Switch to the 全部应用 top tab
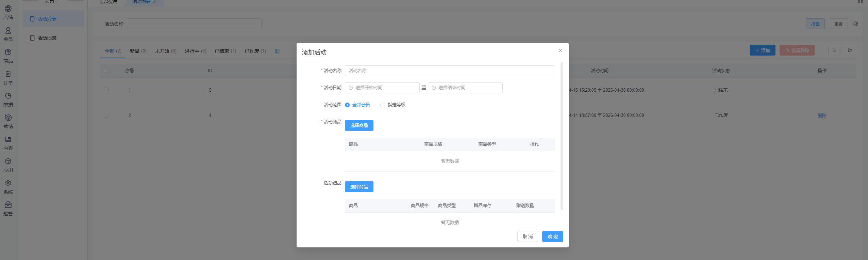The image size is (868, 260). pos(108,2)
